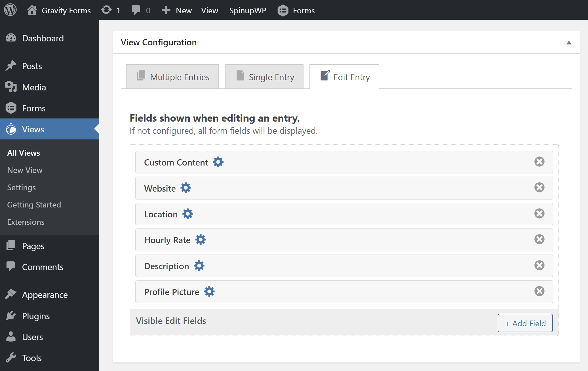Click the Website settings gear icon
This screenshot has height=371, width=588.
[185, 188]
